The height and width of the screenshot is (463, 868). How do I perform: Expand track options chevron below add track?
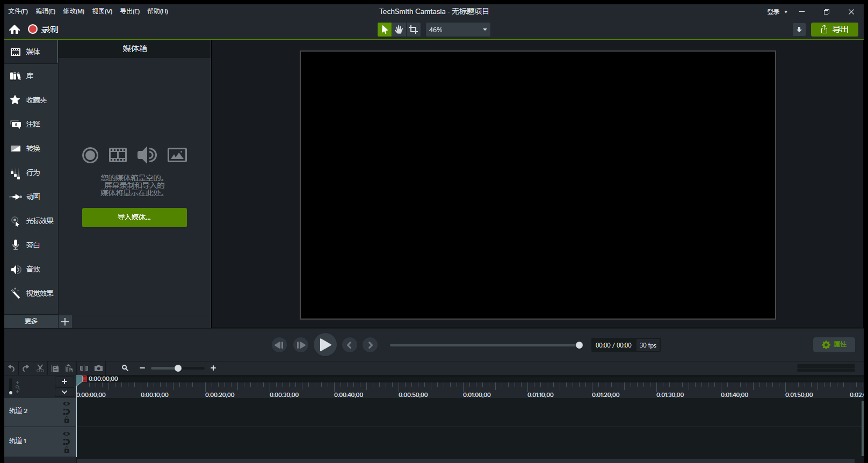point(64,392)
